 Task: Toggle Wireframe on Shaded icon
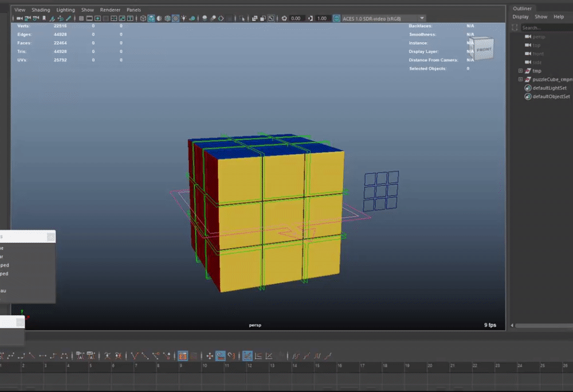coord(167,18)
